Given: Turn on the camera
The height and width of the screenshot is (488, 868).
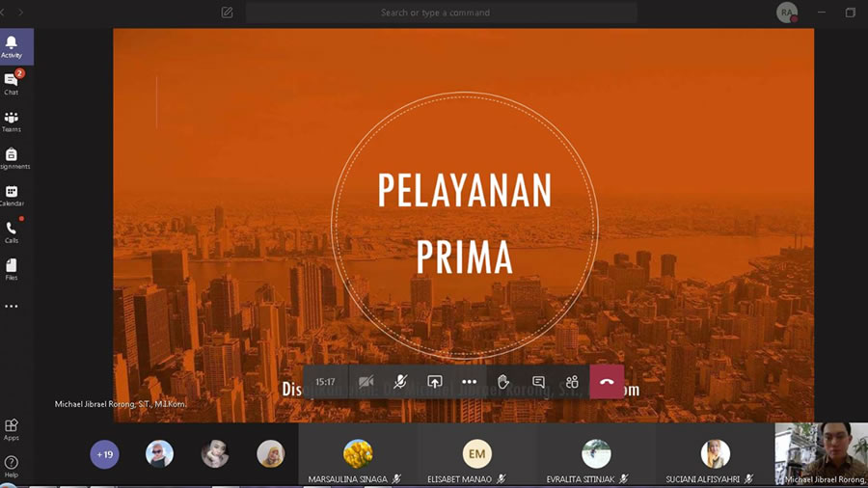Looking at the screenshot, I should pos(366,382).
